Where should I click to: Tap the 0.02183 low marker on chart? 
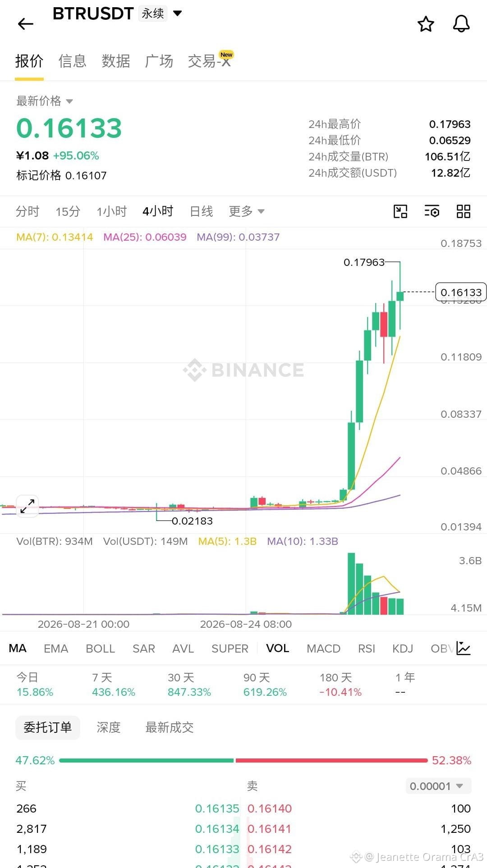(x=192, y=521)
